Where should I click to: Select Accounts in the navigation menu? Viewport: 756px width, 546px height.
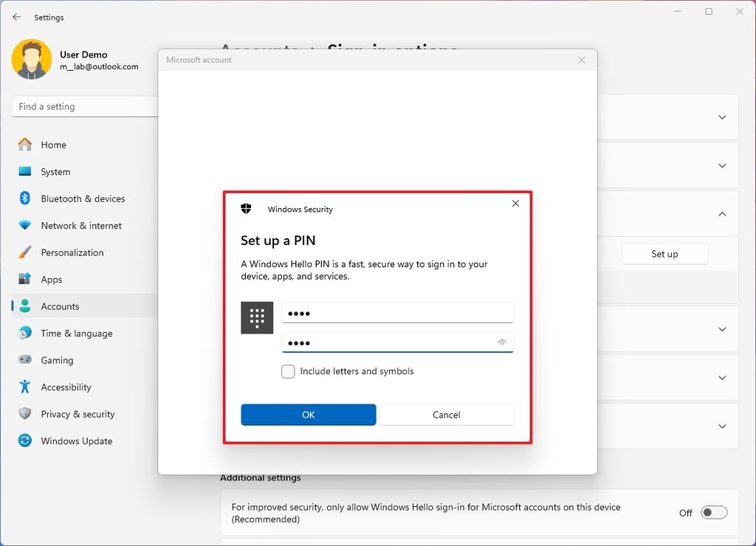pos(60,306)
